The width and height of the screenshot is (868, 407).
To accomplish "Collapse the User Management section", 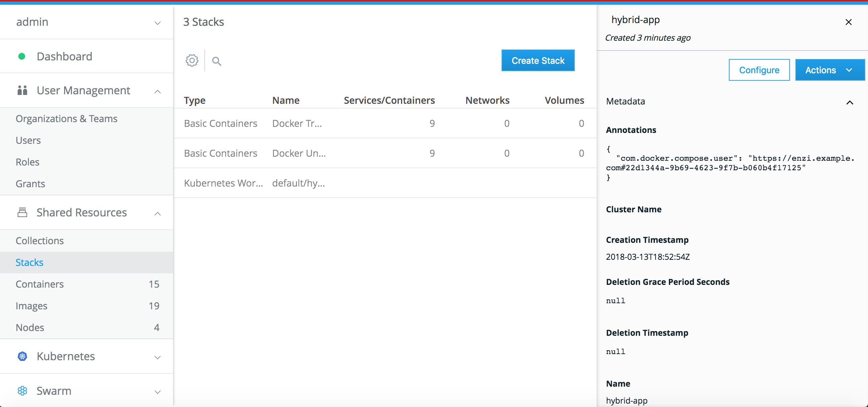I will [x=157, y=92].
